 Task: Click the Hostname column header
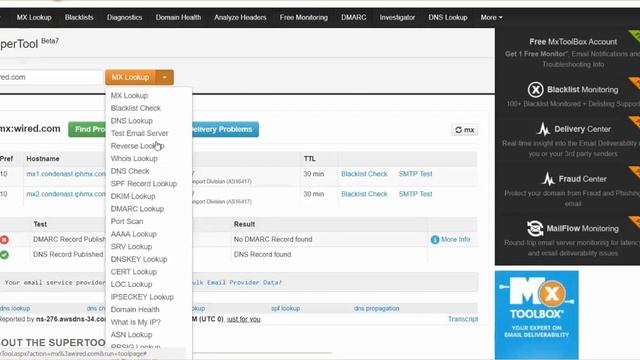43,159
